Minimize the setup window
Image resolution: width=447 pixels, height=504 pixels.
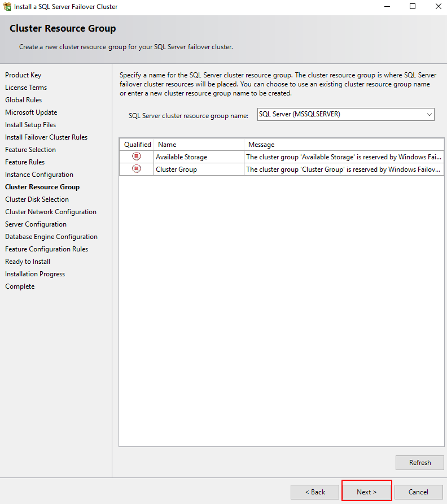tap(387, 6)
